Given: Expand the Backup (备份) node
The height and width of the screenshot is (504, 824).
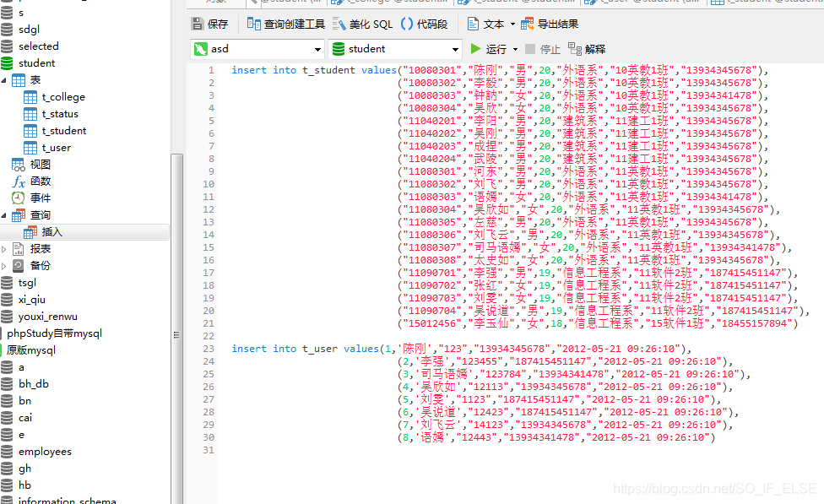Looking at the screenshot, I should pos(4,266).
